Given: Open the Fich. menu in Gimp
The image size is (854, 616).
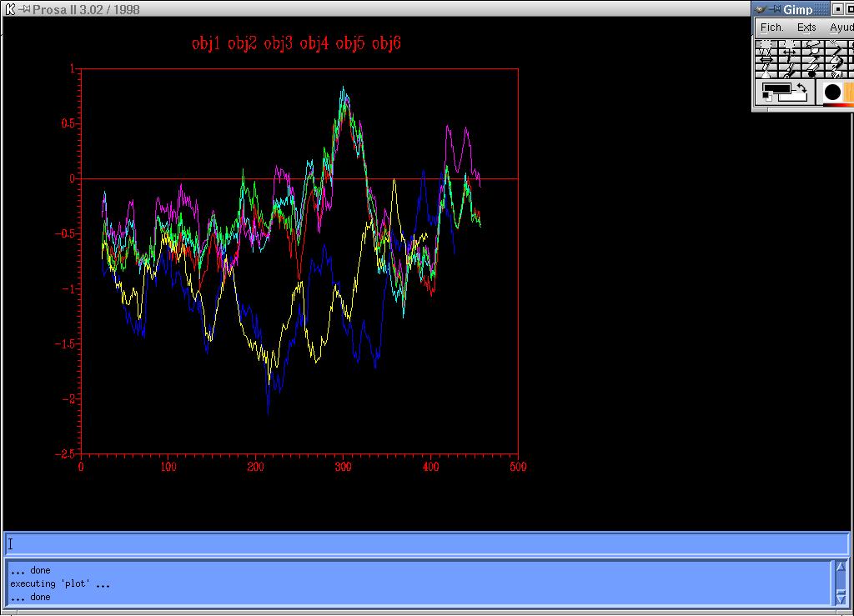Looking at the screenshot, I should (771, 28).
